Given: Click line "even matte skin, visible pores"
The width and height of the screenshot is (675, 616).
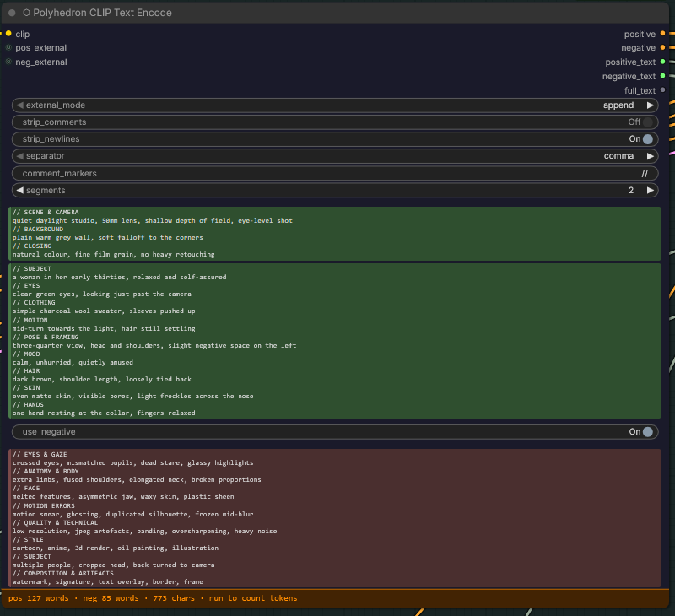Looking at the screenshot, I should 133,396.
